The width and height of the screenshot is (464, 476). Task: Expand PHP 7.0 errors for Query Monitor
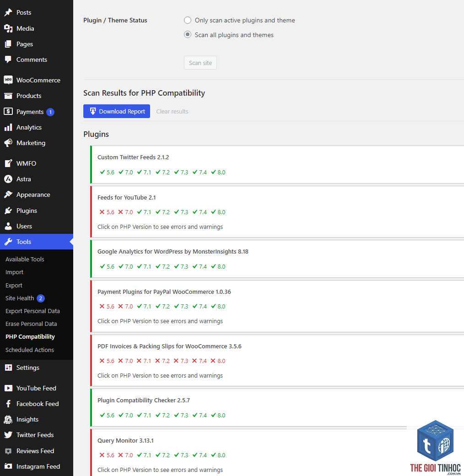coord(126,455)
